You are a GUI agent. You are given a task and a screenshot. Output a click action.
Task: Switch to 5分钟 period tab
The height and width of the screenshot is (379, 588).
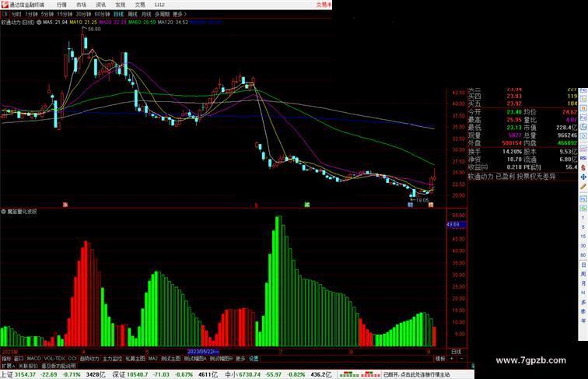47,14
